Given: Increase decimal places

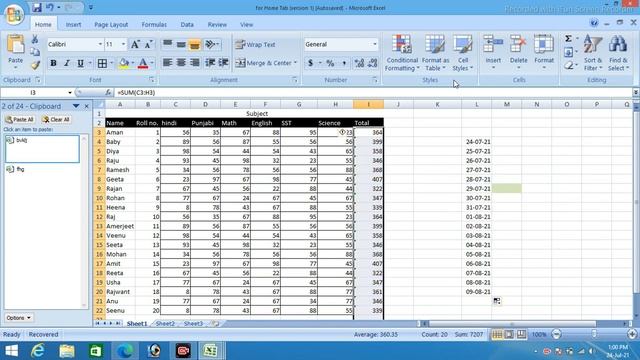Looking at the screenshot, I should pos(359,63).
